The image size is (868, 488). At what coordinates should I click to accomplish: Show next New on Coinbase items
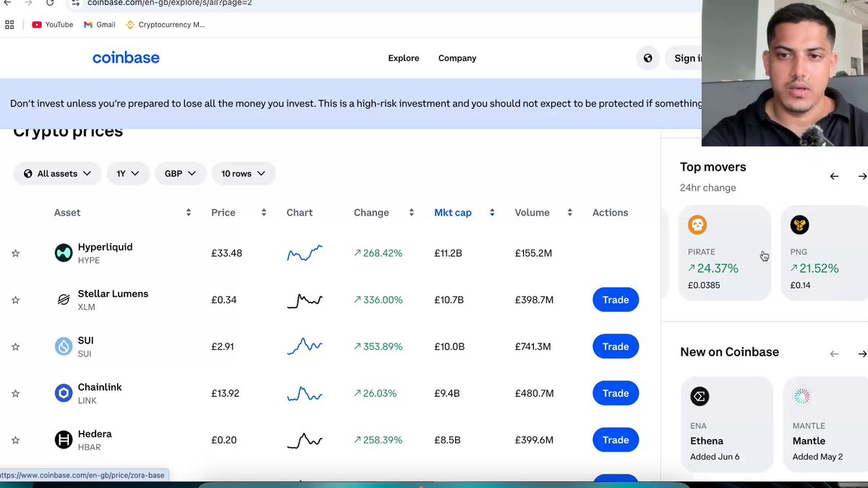tap(862, 354)
